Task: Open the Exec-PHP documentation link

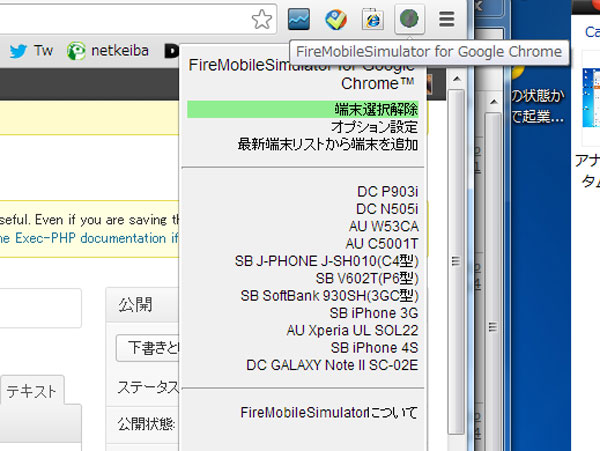Action: [90, 238]
